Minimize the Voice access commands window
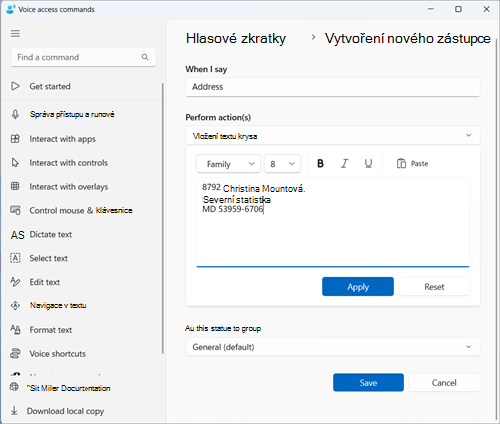 point(431,9)
